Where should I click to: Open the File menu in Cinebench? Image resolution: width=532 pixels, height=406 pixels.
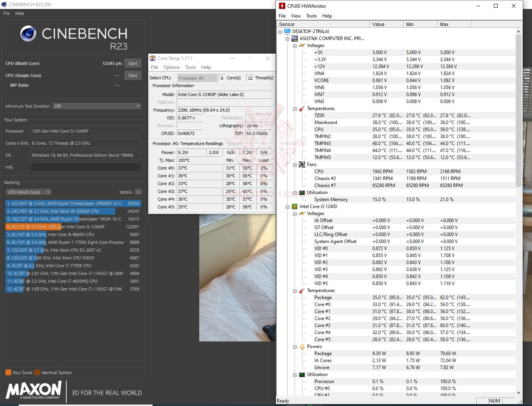tap(6, 13)
